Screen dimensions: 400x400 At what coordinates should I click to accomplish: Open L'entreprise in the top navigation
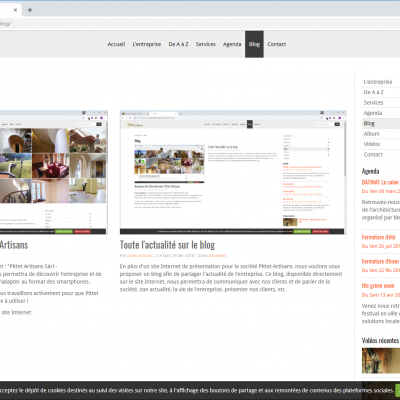click(147, 44)
